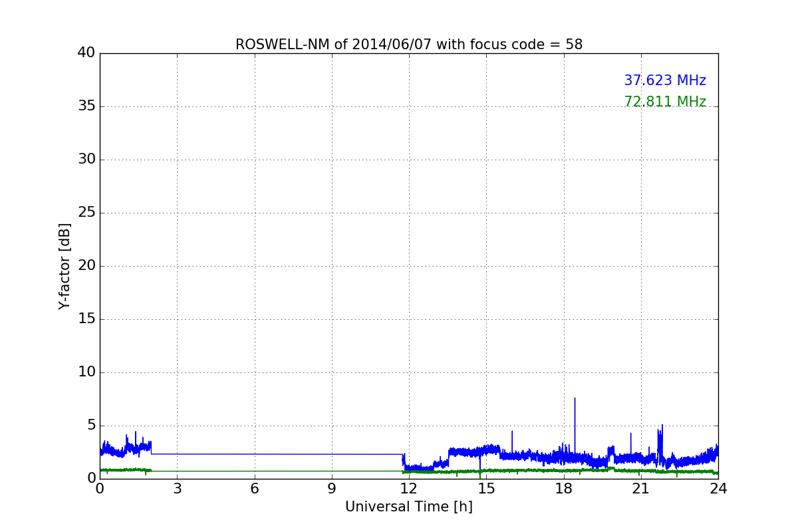The height and width of the screenshot is (532, 798).
Task: Click x-axis tick label 12
Action: click(409, 488)
